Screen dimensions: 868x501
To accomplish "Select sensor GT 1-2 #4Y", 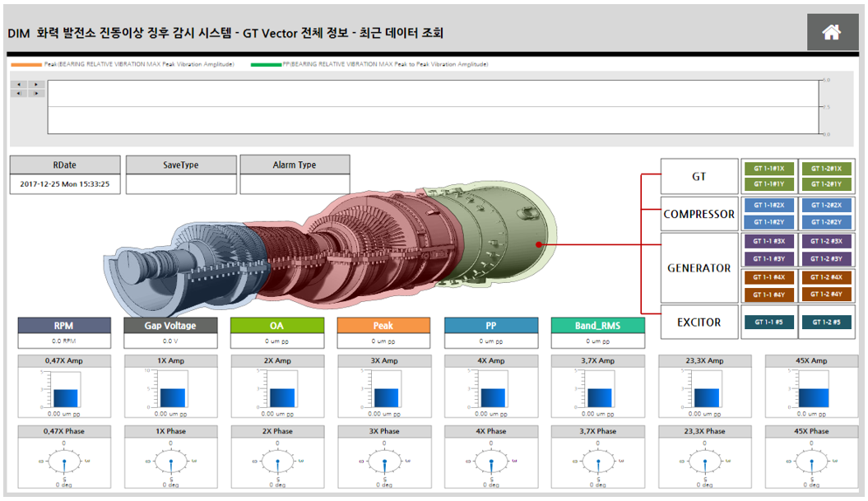I will point(827,294).
